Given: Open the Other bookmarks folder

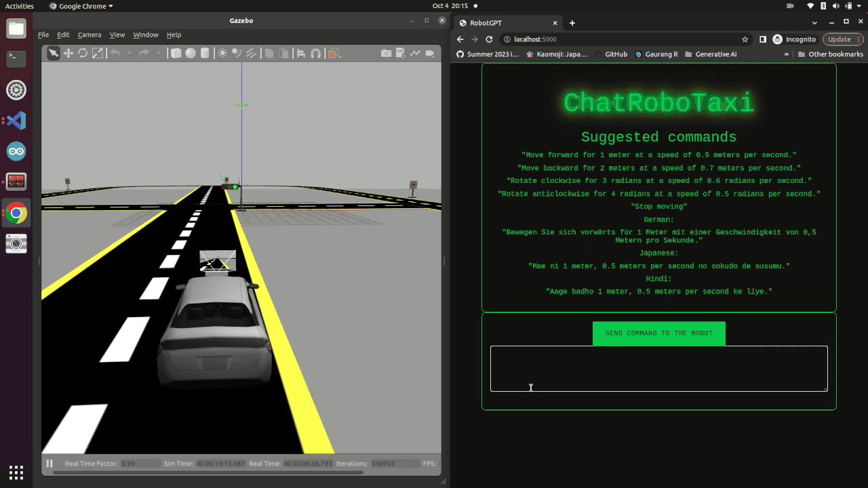Looking at the screenshot, I should pos(831,54).
